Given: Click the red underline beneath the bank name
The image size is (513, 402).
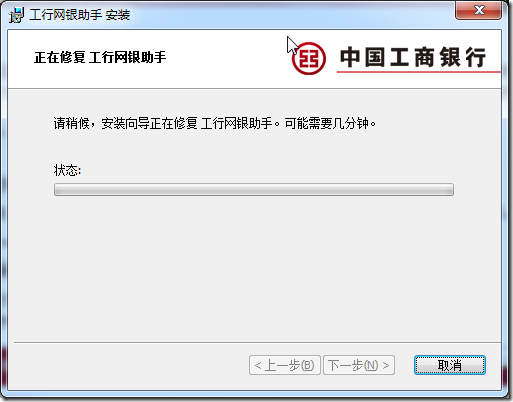Looking at the screenshot, I should pos(419,71).
